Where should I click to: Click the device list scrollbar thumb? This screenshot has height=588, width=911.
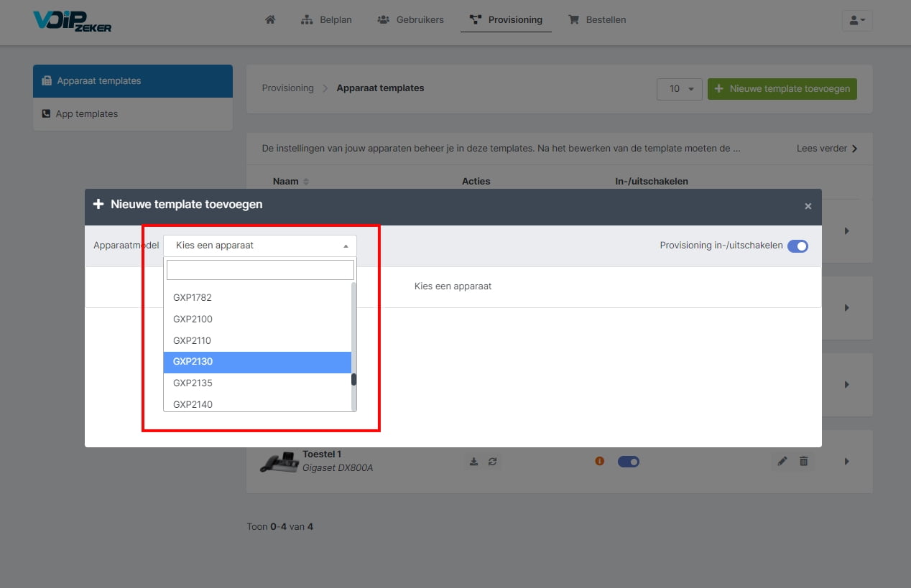[x=353, y=379]
